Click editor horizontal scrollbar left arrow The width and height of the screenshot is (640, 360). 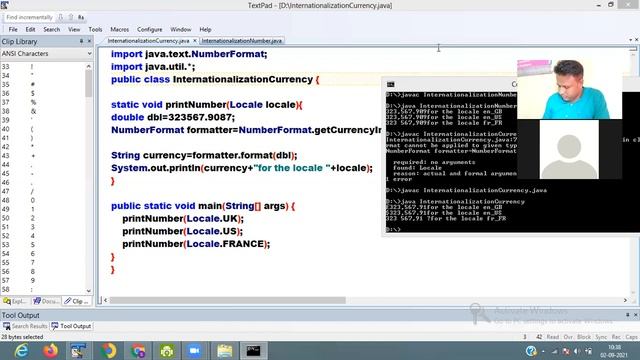pos(105,300)
